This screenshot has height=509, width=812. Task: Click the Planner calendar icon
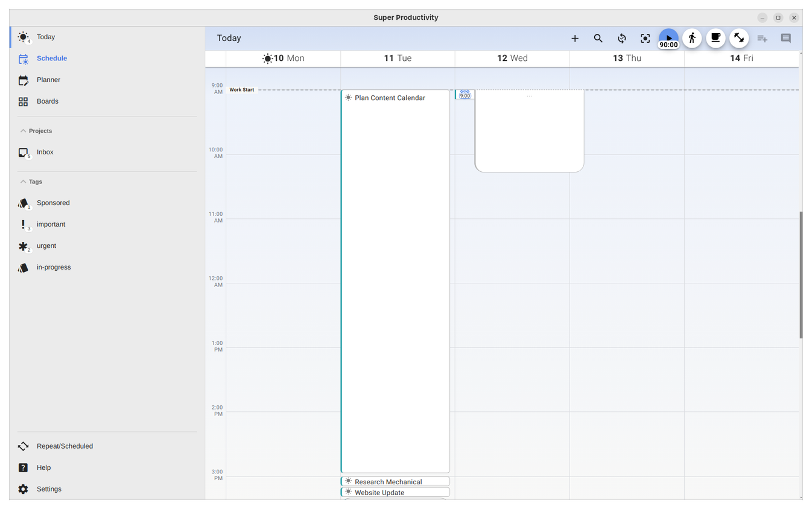[23, 80]
